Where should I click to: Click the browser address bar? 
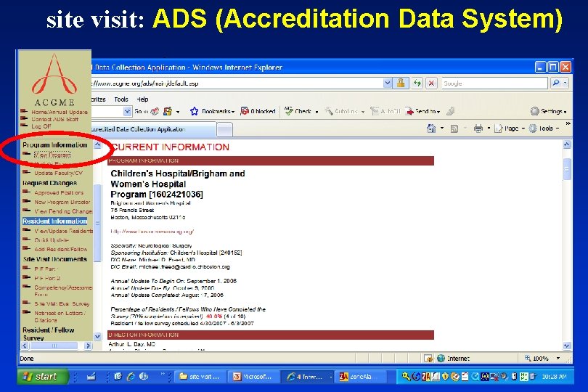click(236, 83)
